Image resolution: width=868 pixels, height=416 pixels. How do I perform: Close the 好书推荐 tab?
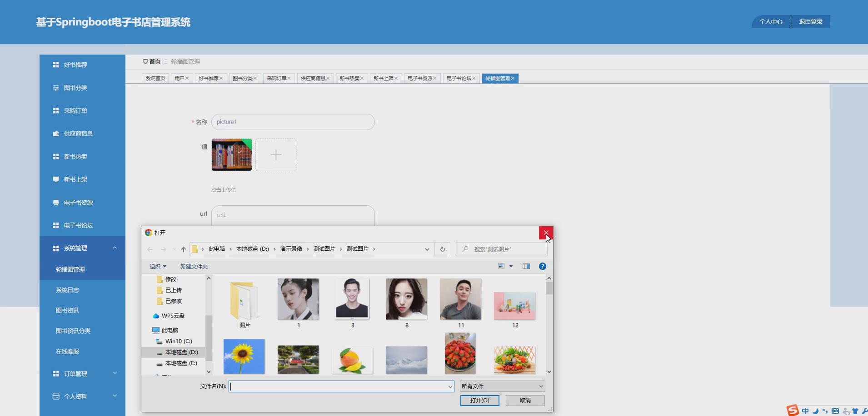coord(221,79)
